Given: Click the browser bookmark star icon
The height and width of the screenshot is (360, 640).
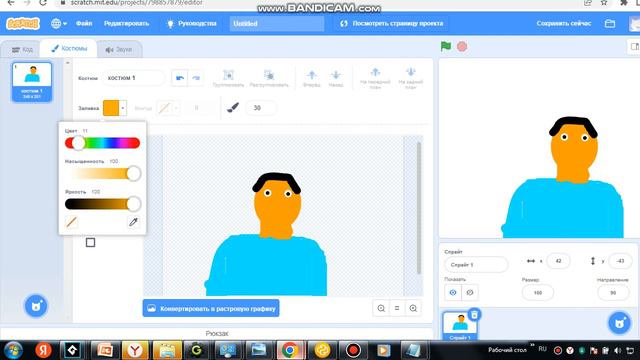Looking at the screenshot, I should pos(604,3).
